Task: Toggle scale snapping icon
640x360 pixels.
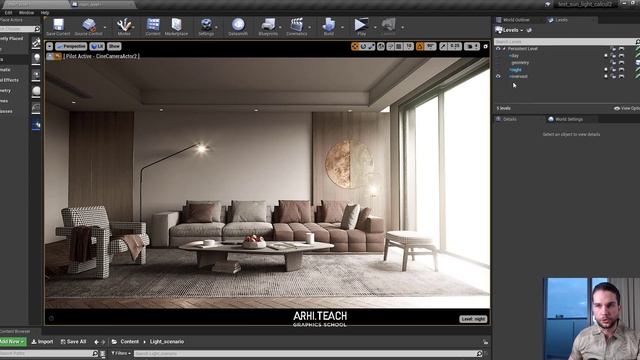Action: pyautogui.click(x=443, y=47)
